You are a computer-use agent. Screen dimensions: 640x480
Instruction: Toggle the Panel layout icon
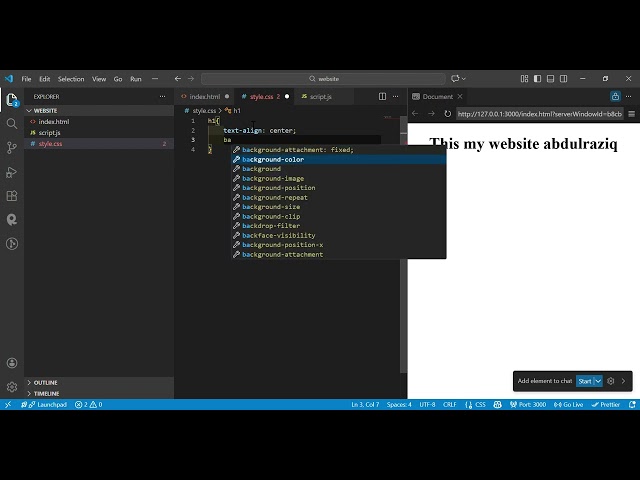point(550,78)
